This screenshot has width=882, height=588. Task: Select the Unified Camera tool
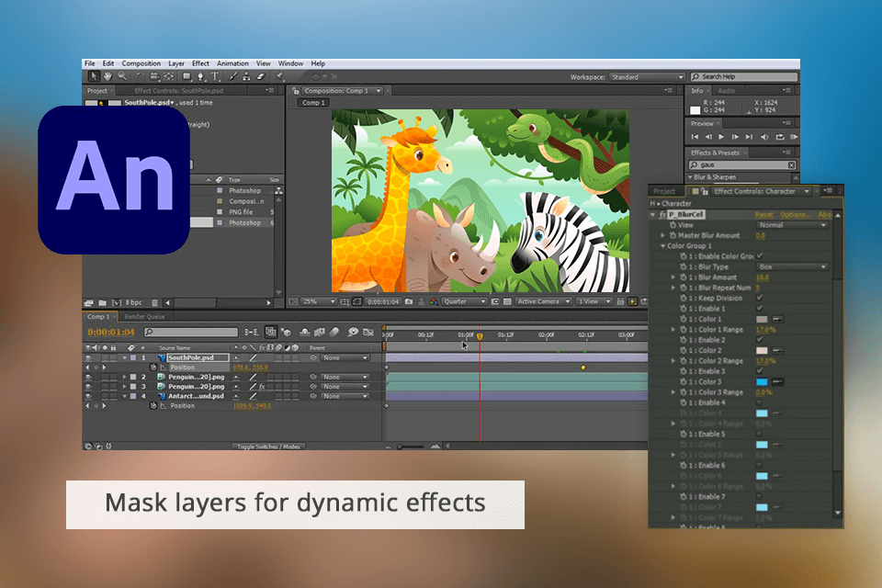coord(154,76)
